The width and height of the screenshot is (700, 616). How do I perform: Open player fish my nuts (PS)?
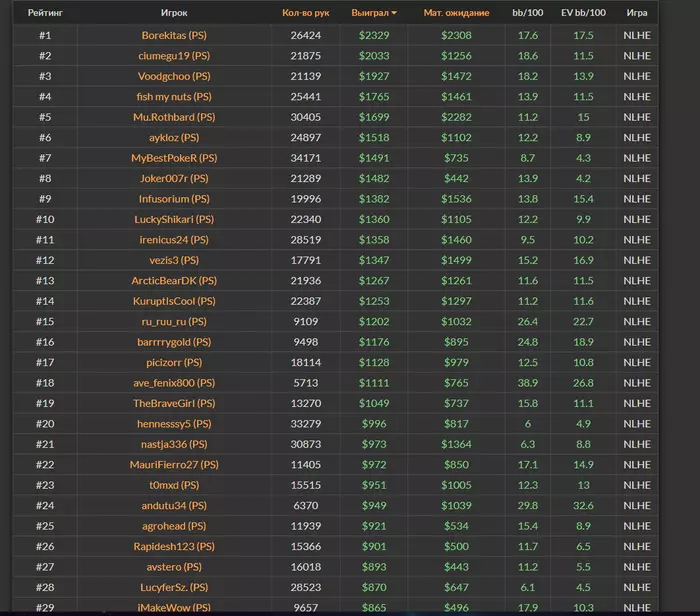point(174,97)
